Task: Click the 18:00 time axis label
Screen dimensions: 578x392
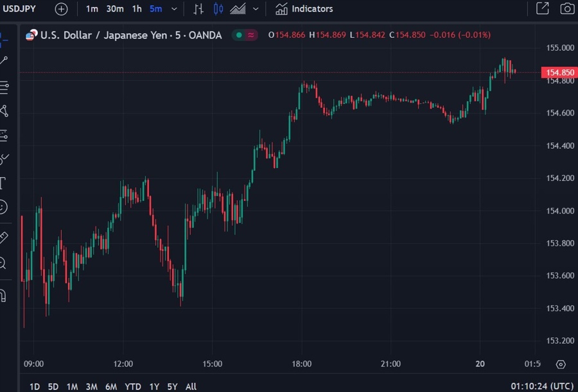Action: tap(302, 364)
